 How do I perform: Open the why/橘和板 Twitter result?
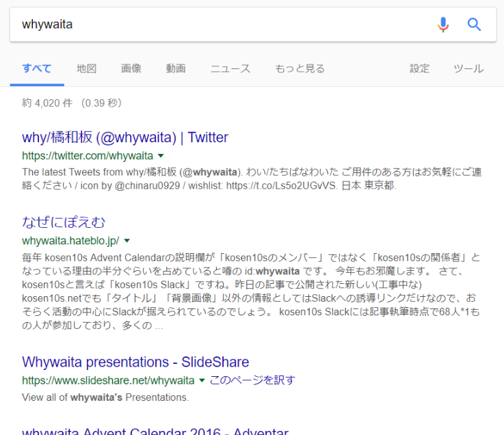[125, 137]
